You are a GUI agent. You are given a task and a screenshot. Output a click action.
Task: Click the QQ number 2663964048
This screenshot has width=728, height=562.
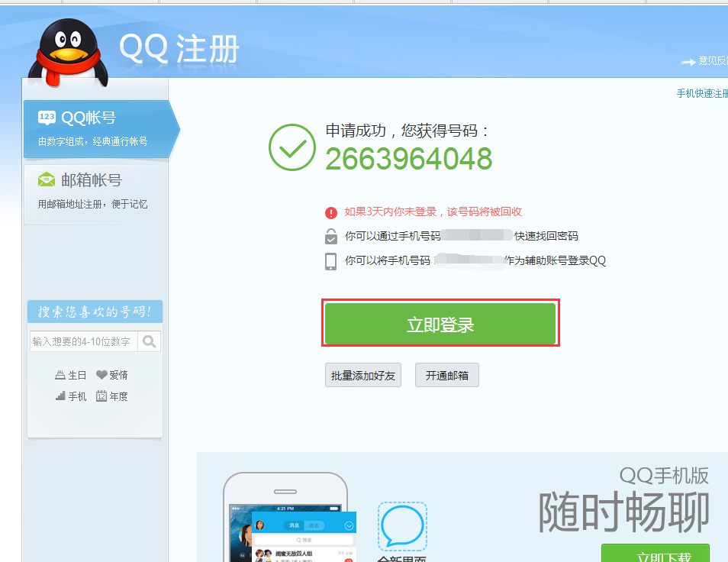(408, 159)
